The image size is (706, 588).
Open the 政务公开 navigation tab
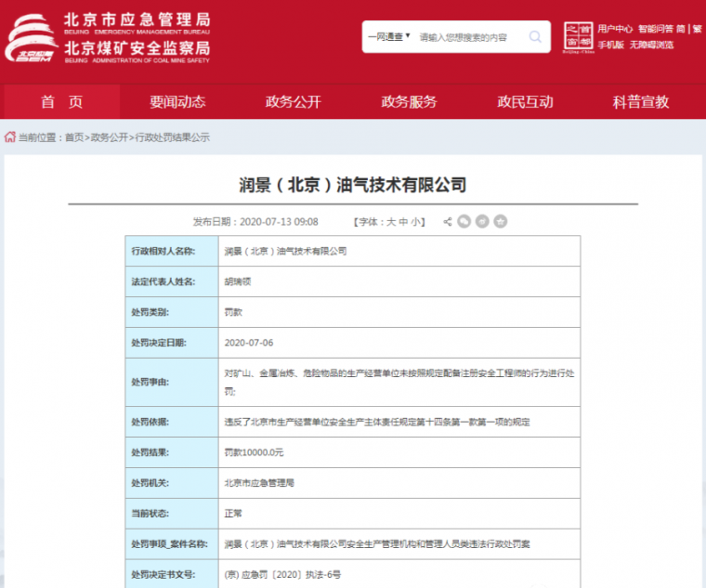pos(293,102)
